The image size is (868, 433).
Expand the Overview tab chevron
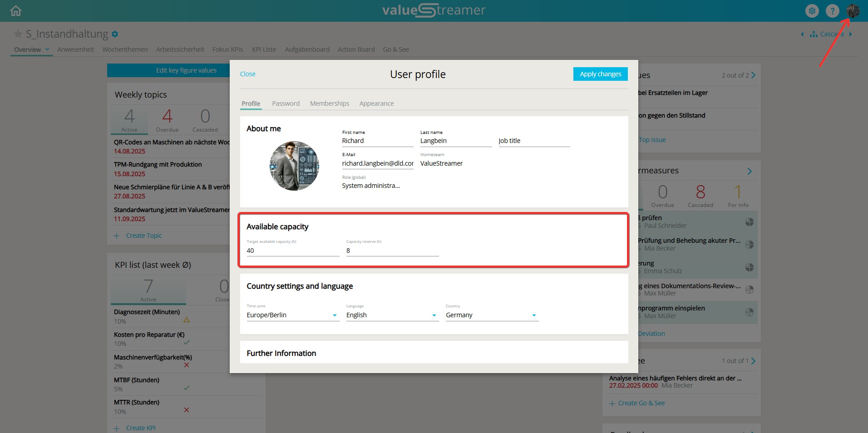[47, 49]
